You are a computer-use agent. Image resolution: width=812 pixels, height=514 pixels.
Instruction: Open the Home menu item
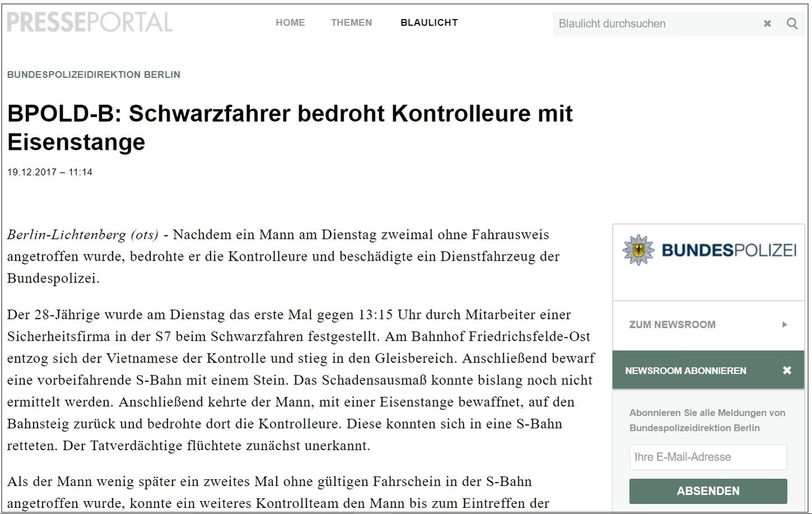point(290,23)
